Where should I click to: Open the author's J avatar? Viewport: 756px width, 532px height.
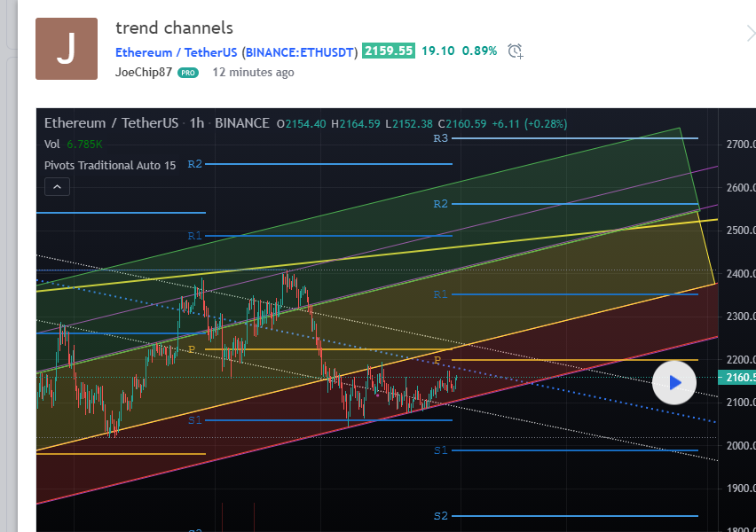pyautogui.click(x=67, y=49)
